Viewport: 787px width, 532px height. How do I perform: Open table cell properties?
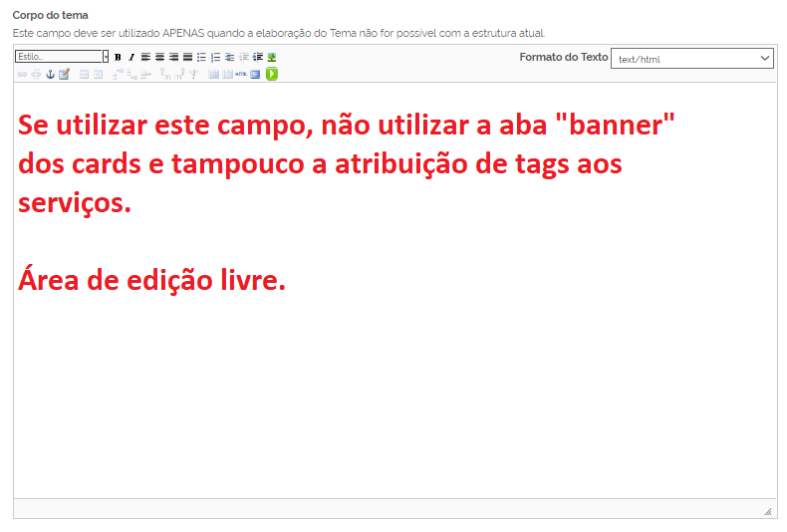(99, 75)
